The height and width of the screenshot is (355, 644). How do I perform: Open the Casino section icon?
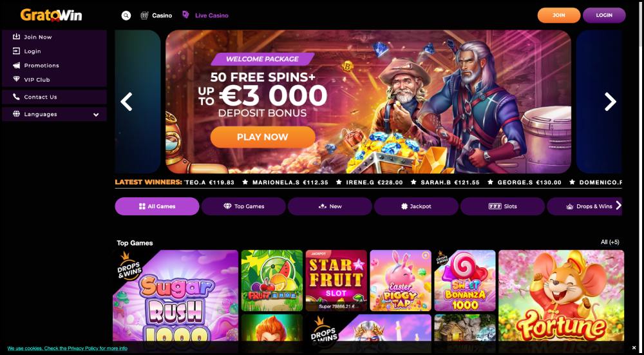(x=144, y=15)
